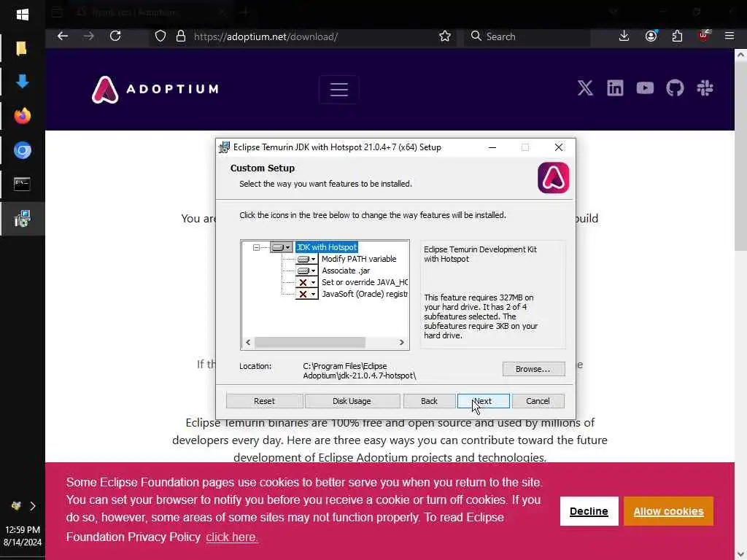
Task: Click the Back button in setup
Action: [x=429, y=401]
